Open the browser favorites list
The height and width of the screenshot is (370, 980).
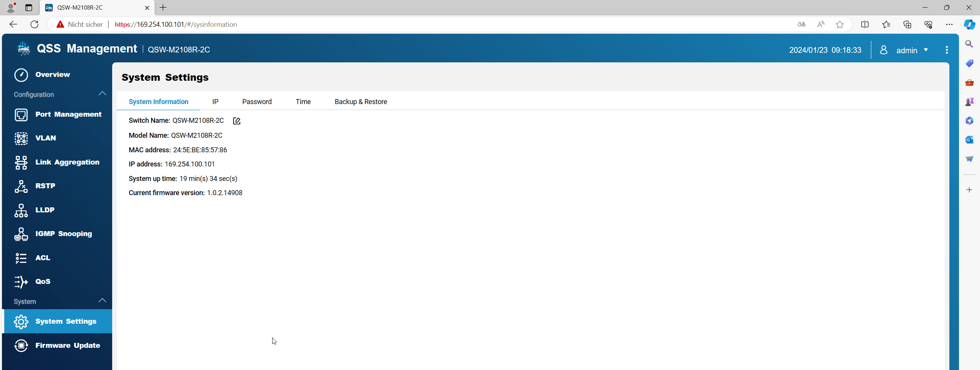click(886, 24)
